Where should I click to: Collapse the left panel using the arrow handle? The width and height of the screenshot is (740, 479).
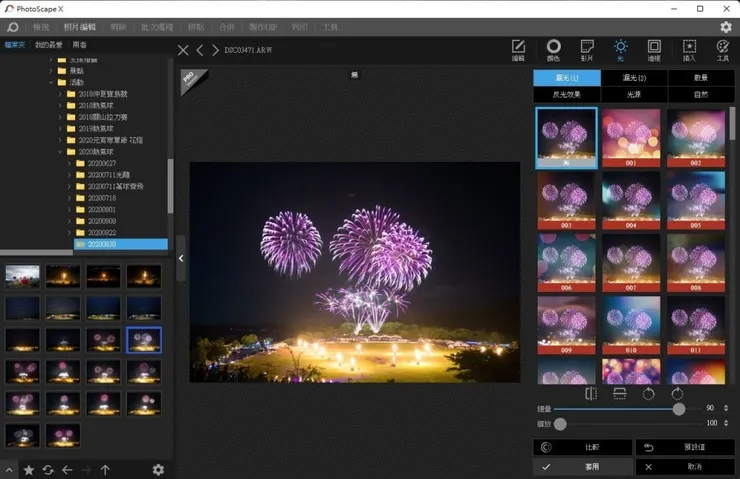(181, 258)
